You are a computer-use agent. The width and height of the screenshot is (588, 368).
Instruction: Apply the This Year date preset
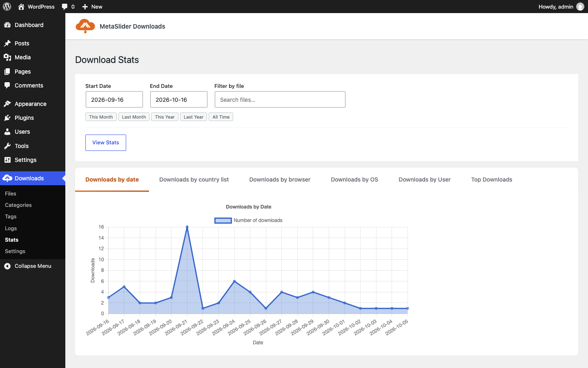click(165, 117)
